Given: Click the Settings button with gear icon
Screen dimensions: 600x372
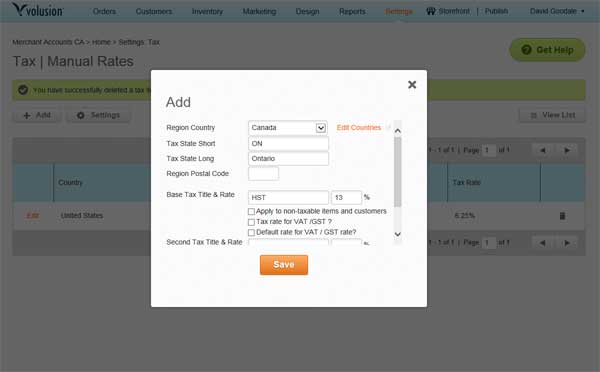Looking at the screenshot, I should 98,115.
